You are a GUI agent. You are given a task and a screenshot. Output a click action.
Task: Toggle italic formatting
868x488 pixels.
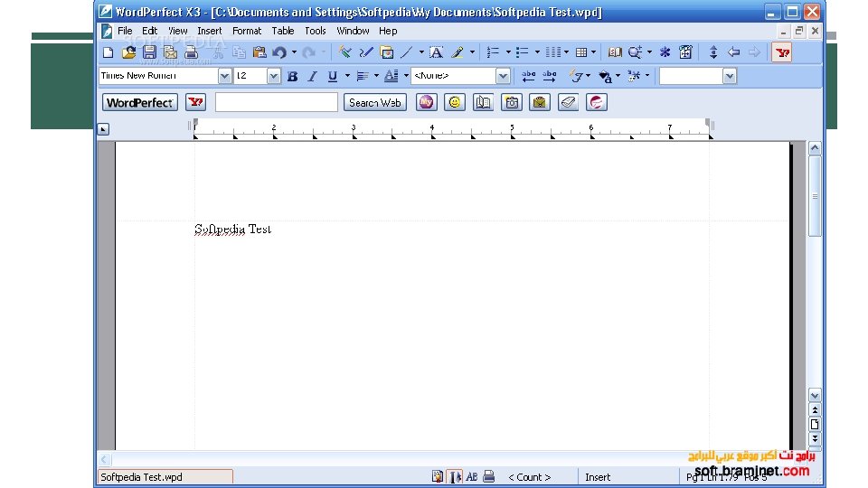tap(312, 76)
